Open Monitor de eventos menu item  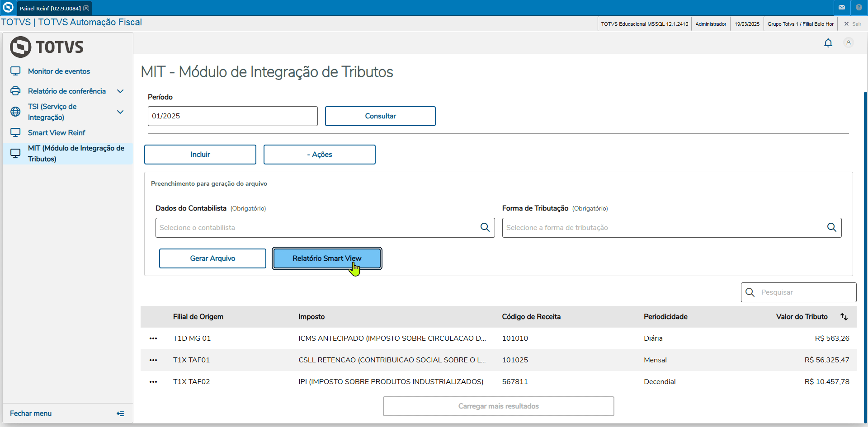(68, 71)
